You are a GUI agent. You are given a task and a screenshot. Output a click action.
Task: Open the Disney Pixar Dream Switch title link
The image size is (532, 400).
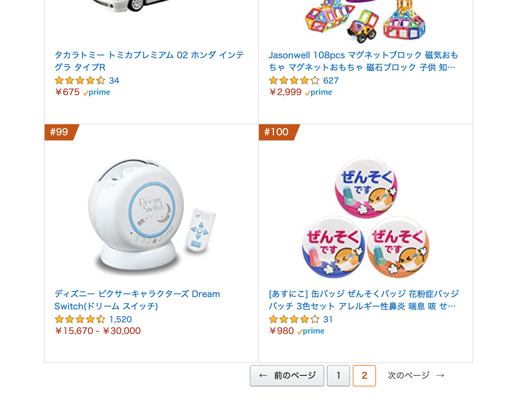point(137,300)
